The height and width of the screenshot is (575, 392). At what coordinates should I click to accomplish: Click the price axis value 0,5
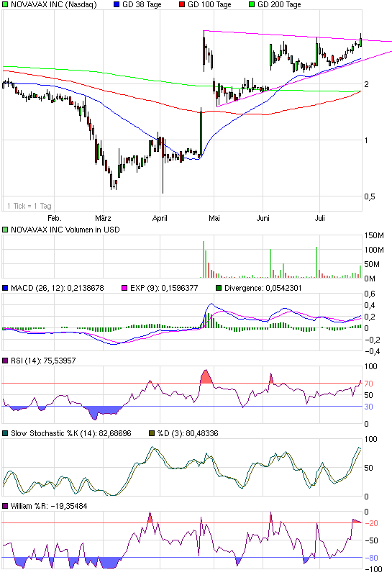click(370, 196)
